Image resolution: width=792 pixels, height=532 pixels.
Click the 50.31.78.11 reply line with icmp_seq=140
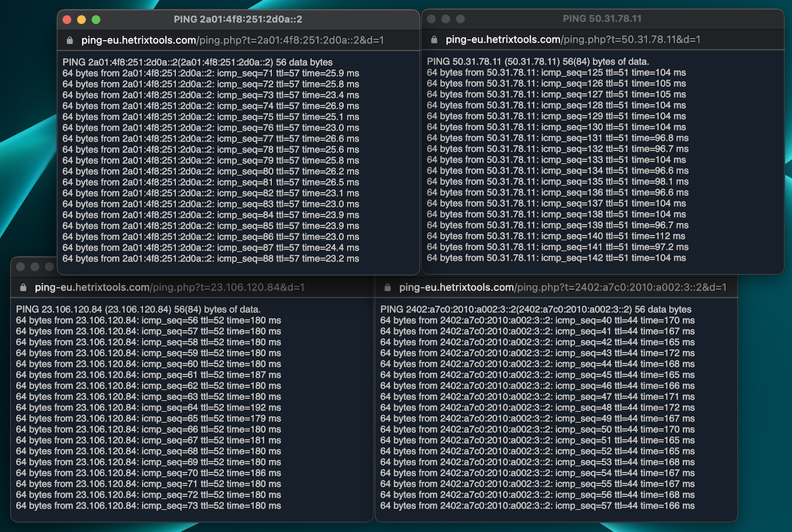(556, 236)
